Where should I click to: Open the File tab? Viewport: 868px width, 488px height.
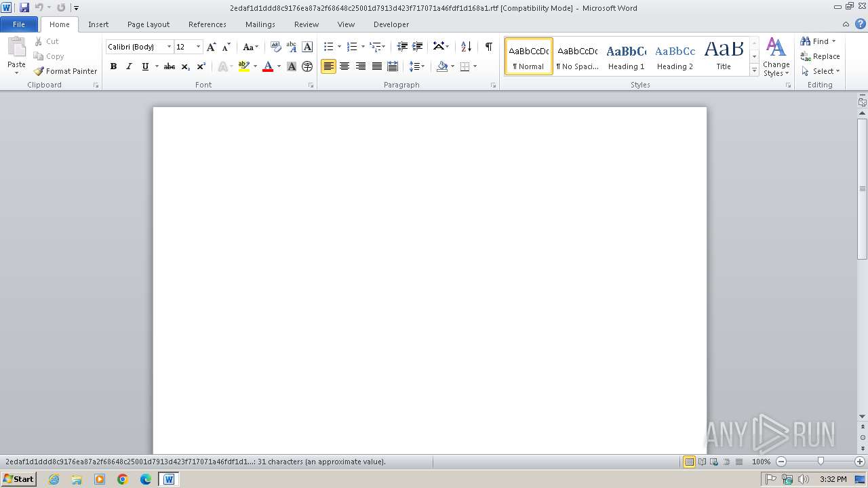pyautogui.click(x=19, y=24)
